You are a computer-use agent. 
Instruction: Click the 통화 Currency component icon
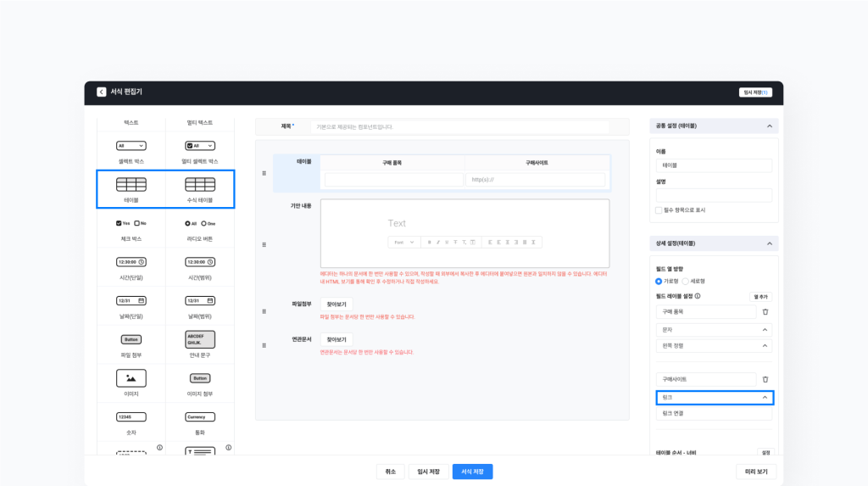[x=200, y=416]
